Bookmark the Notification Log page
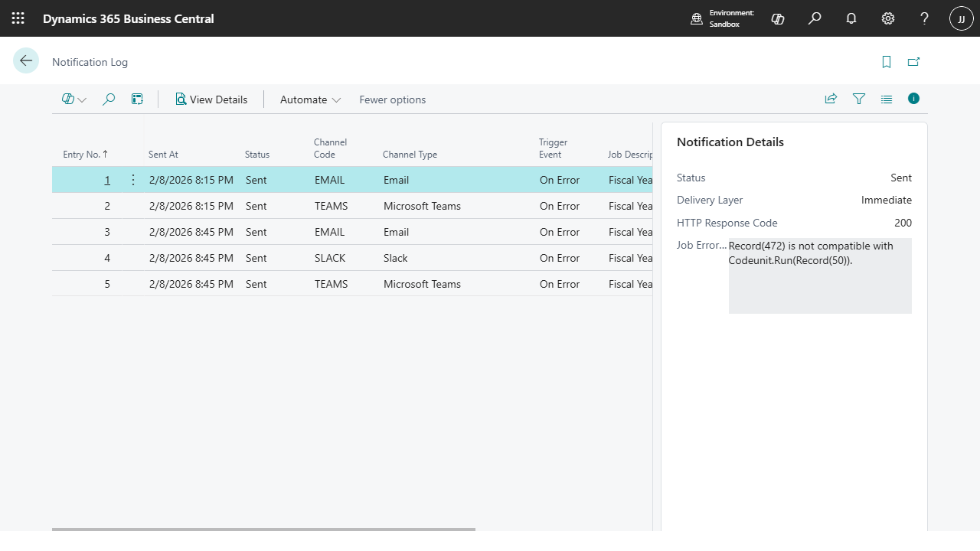Viewport: 980px width, 551px height. click(x=887, y=62)
